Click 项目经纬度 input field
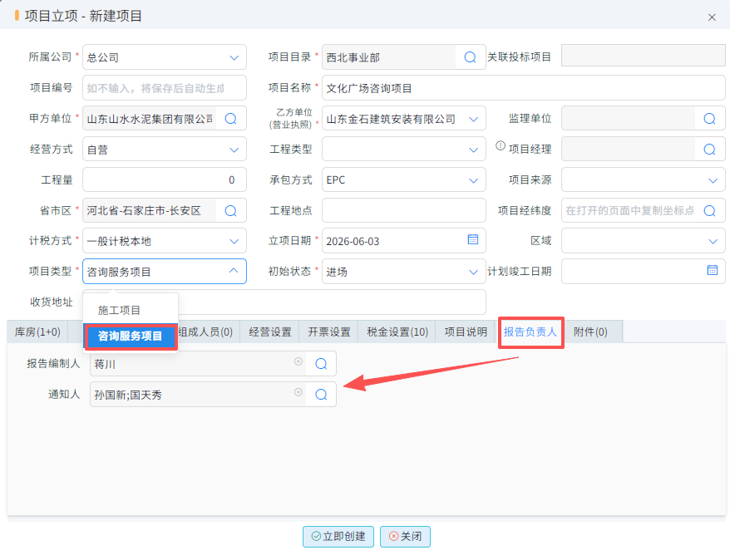 pos(629,211)
